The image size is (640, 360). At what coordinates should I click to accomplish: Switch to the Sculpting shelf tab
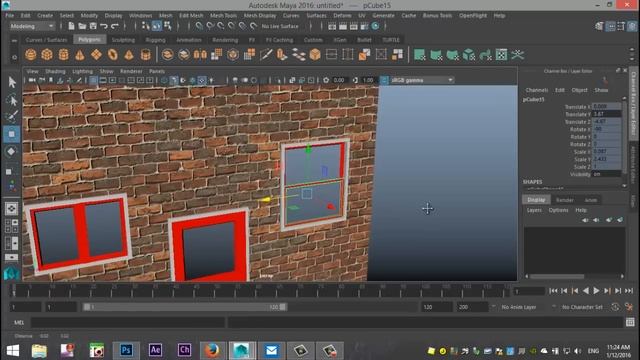tap(123, 40)
